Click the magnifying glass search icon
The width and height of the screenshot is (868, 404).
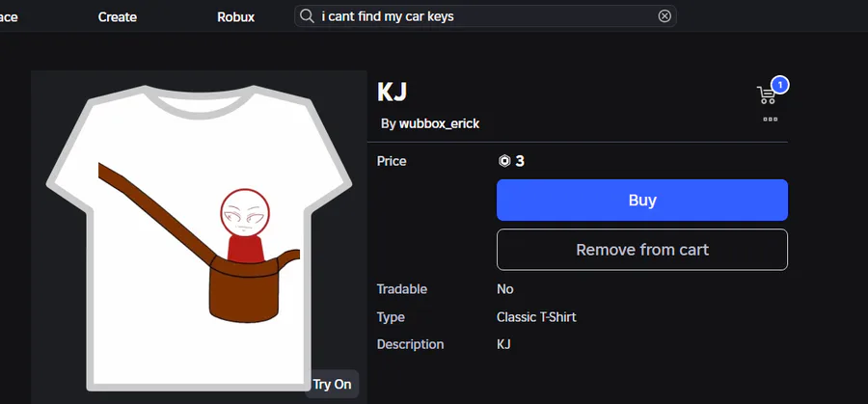tap(307, 16)
